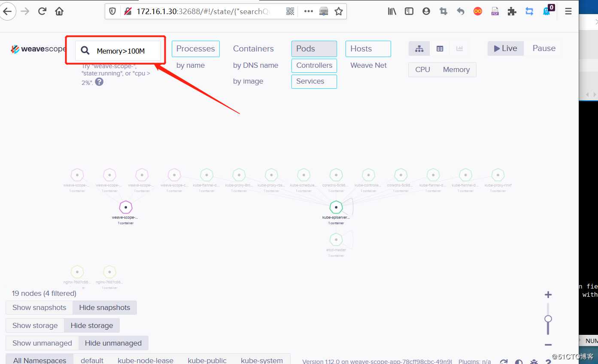Image resolution: width=598 pixels, height=364 pixels.
Task: Select the Pods topology view
Action: 314,49
